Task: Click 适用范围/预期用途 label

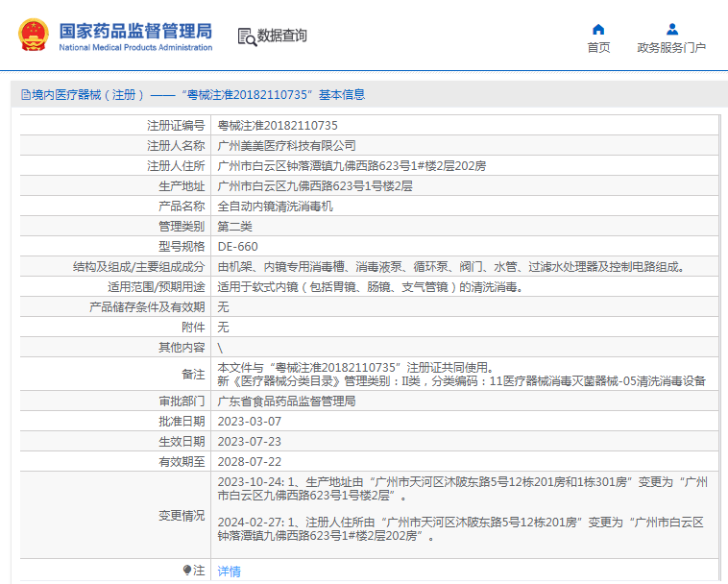Action: pyautogui.click(x=156, y=287)
